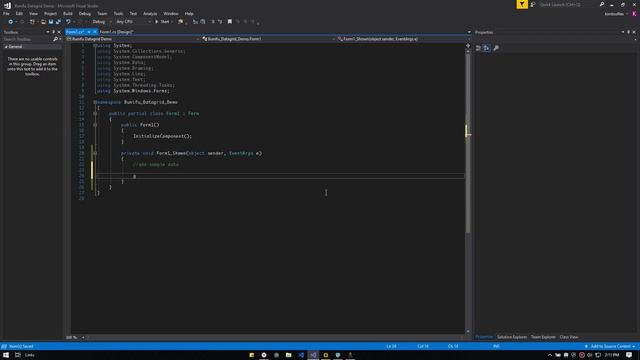640x360 pixels.
Task: Click the Quick Launch magnifier icon
Action: [602, 4]
